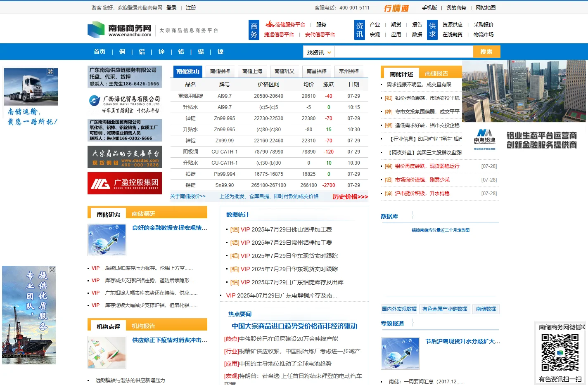Click the 登录 link
The height and width of the screenshot is (385, 588).
point(171,8)
